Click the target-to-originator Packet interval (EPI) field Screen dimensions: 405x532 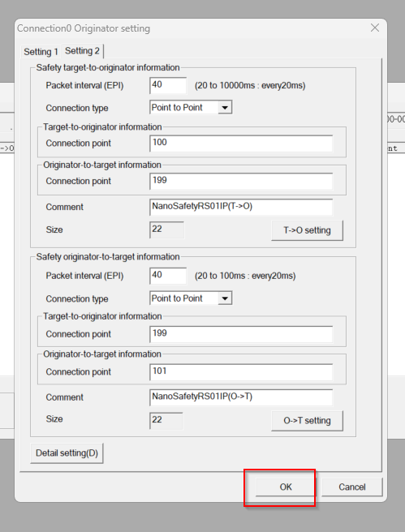click(x=168, y=85)
